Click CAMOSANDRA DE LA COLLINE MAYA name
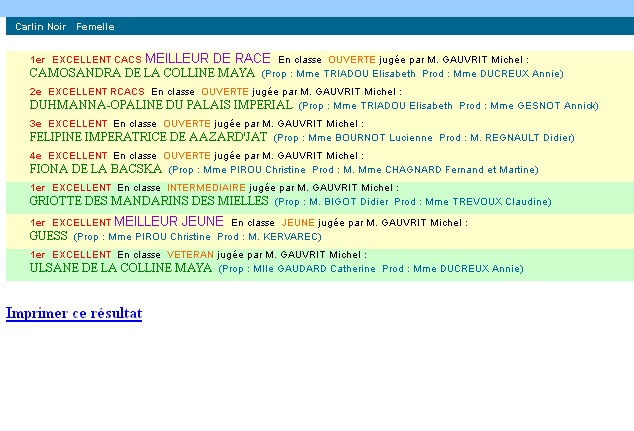The height and width of the screenshot is (431, 634). click(x=142, y=73)
